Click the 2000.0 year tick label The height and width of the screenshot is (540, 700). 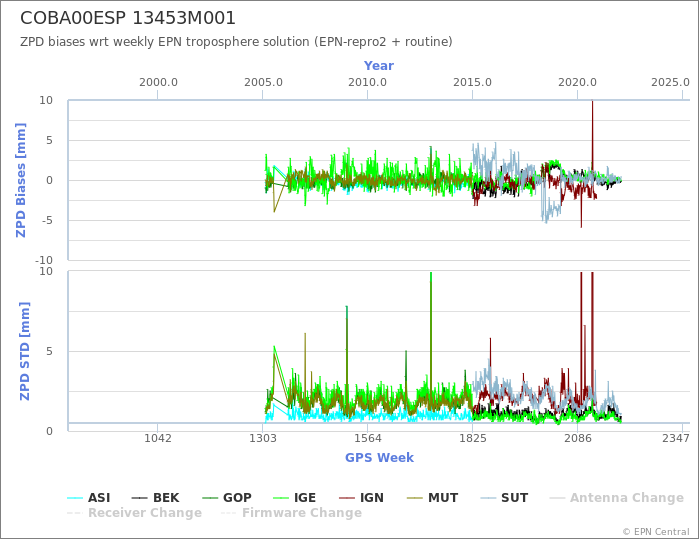[x=158, y=83]
